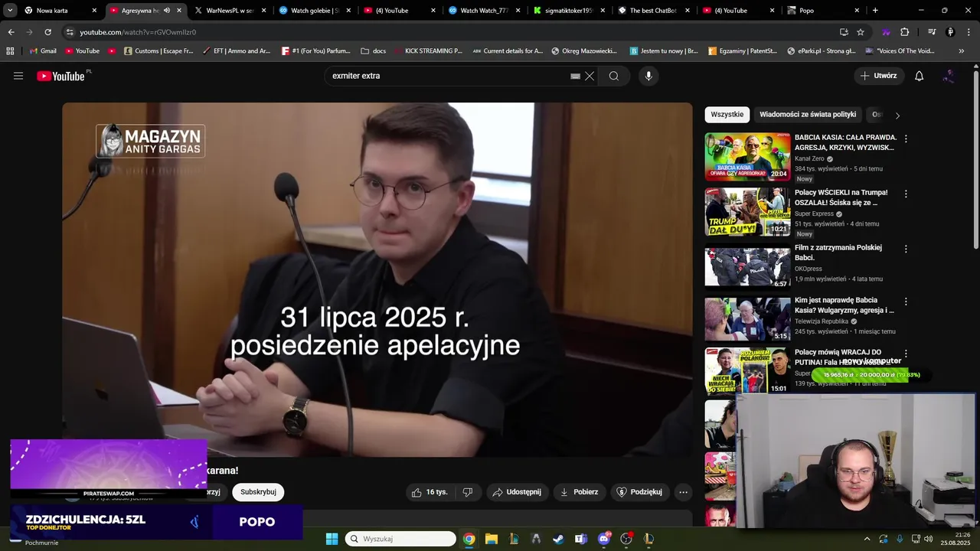The image size is (980, 551).
Task: Go back in Chrome
Action: point(11,32)
